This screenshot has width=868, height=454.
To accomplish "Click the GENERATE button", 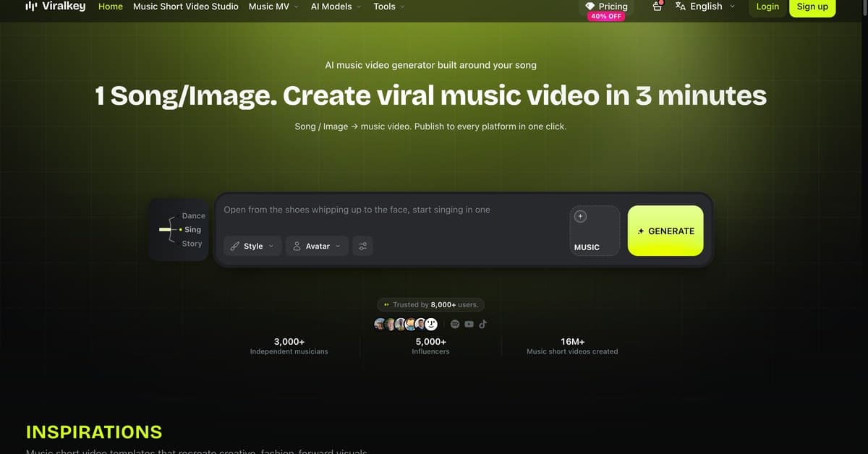I will [665, 231].
